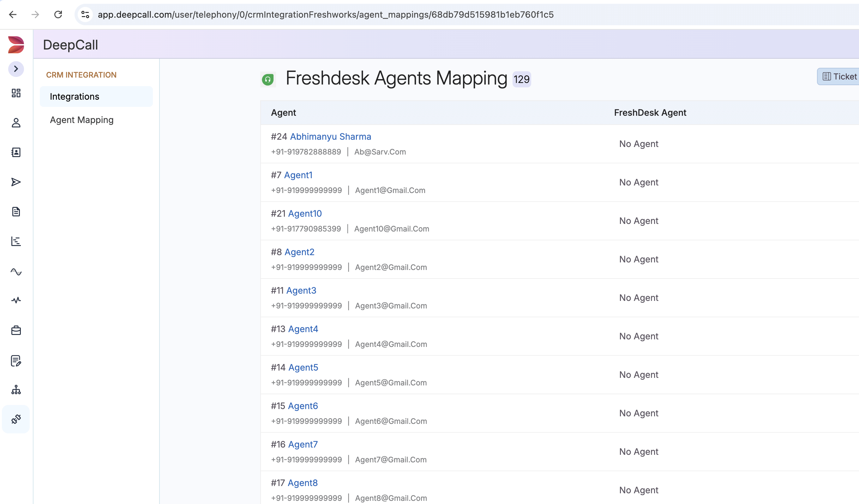Open the briefcase sidebar icon
Image resolution: width=859 pixels, height=504 pixels.
[16, 330]
